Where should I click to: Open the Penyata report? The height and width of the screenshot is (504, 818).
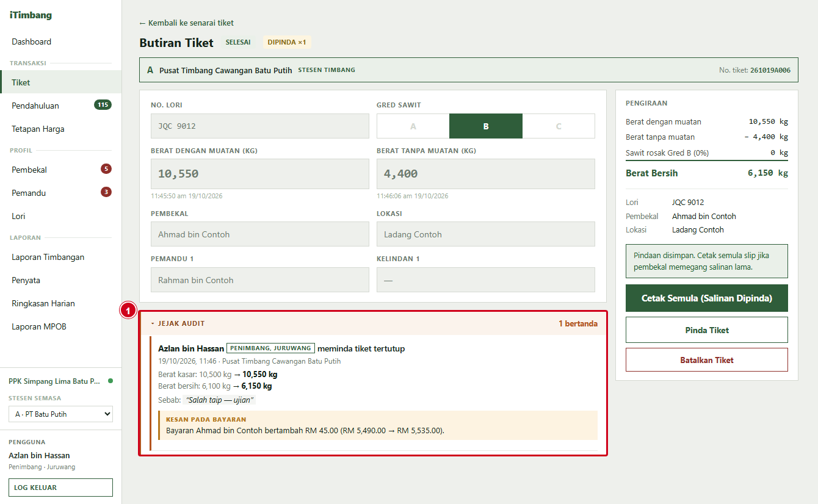coord(61,280)
